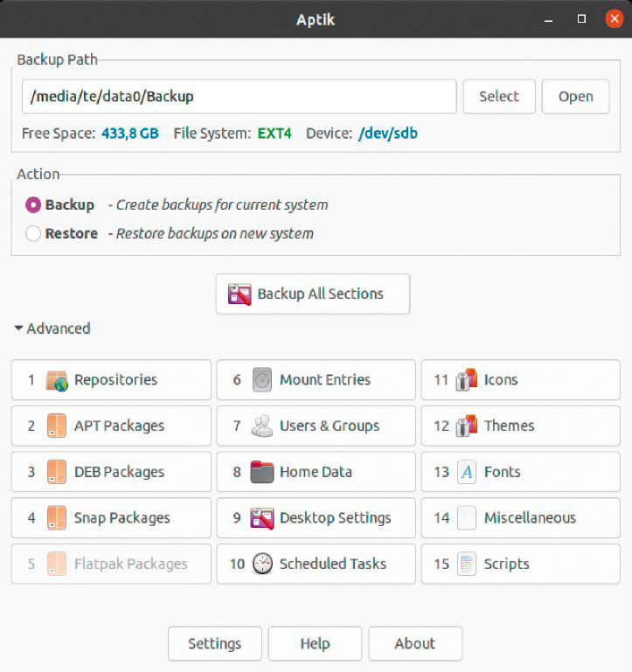Click the Users & Groups people icon
The width and height of the screenshot is (632, 672).
point(262,426)
